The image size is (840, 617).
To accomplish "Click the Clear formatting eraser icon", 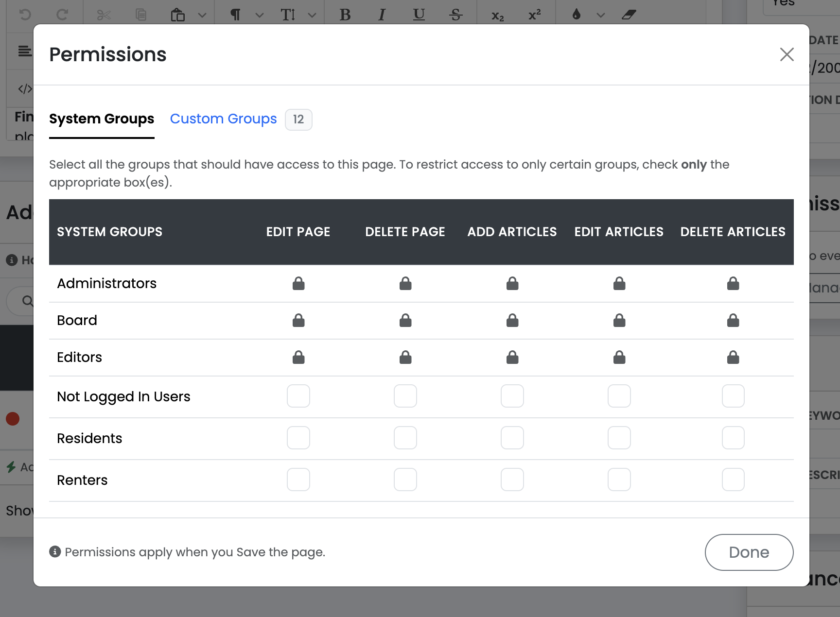I will (629, 15).
